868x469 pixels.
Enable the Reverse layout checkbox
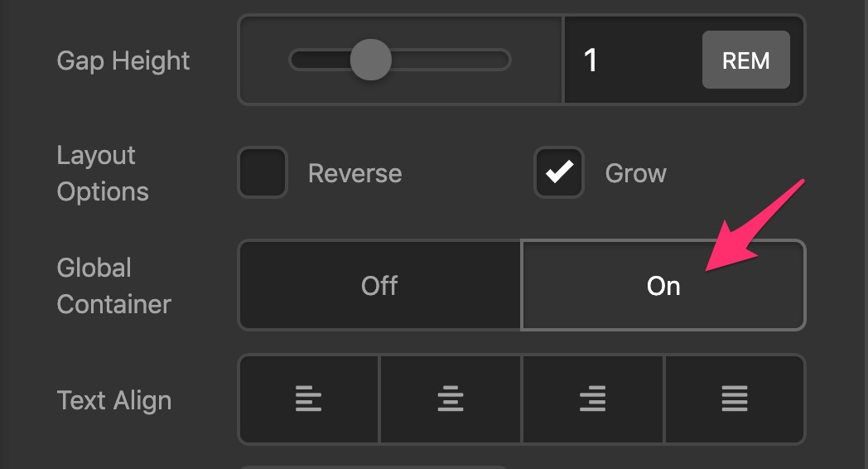coord(263,172)
